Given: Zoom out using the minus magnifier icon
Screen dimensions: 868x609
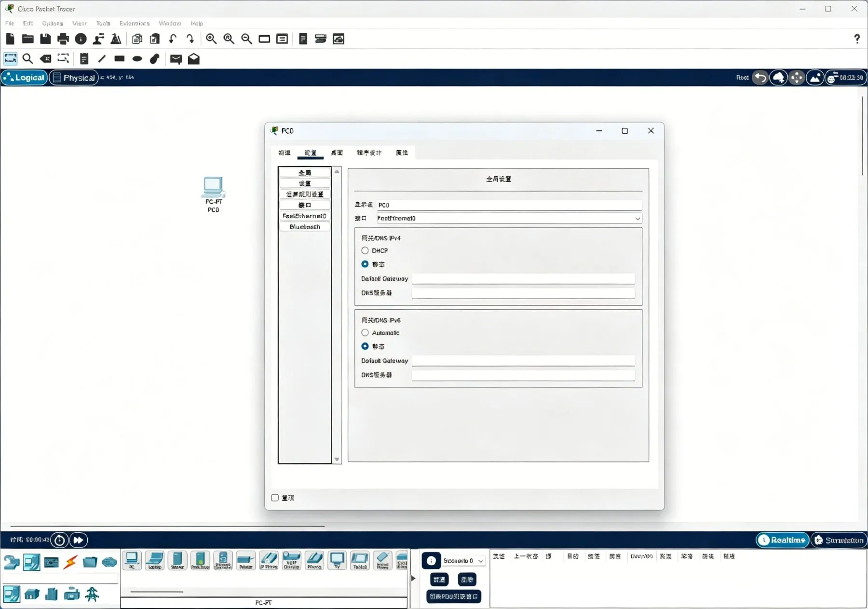Looking at the screenshot, I should click(246, 39).
